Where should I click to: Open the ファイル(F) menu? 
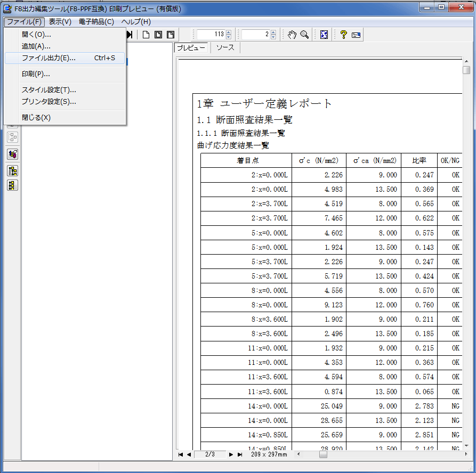pos(25,22)
